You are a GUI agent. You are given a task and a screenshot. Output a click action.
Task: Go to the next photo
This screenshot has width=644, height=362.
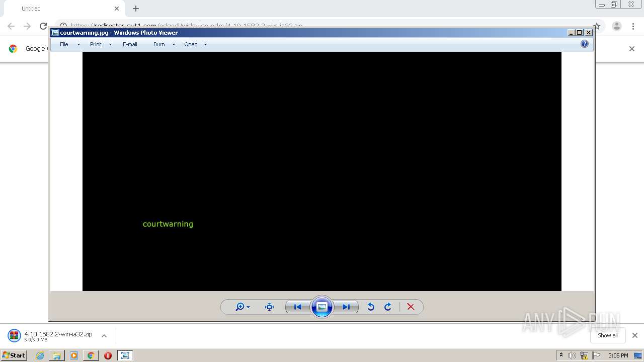tap(346, 307)
